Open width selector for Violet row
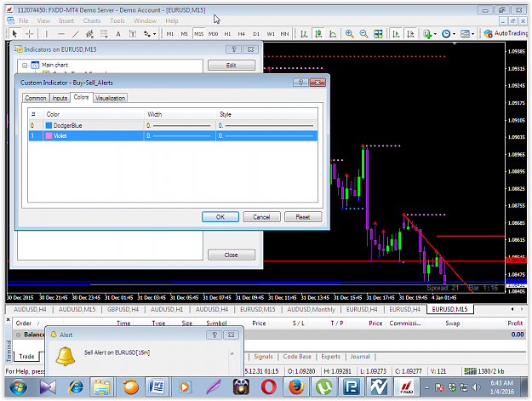 click(x=180, y=135)
